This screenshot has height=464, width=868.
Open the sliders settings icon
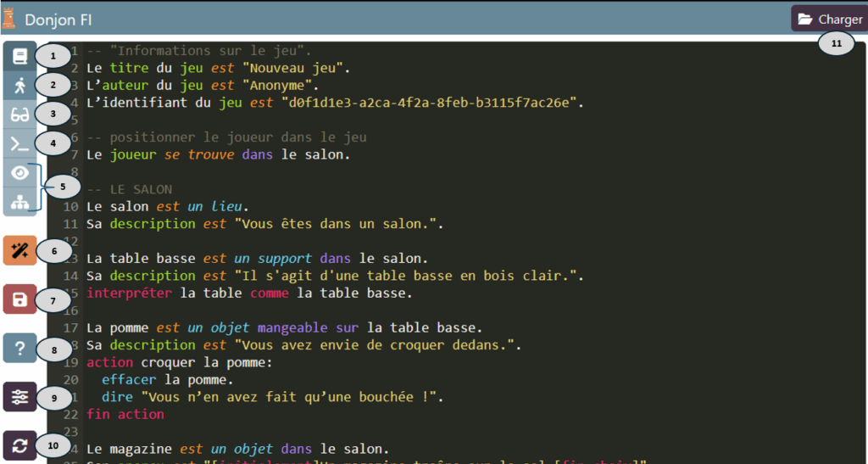tap(19, 396)
